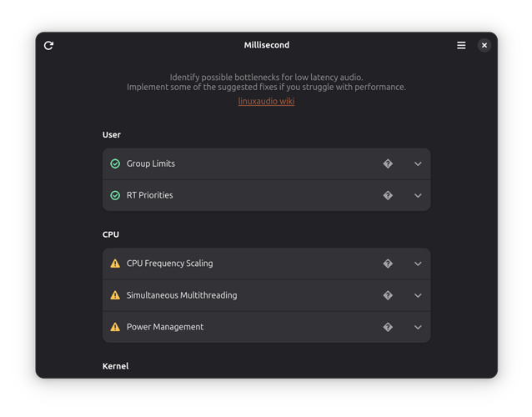Click the warning icon beside CPU Frequency Scaling
Screen dimensions: 532x417
point(115,264)
